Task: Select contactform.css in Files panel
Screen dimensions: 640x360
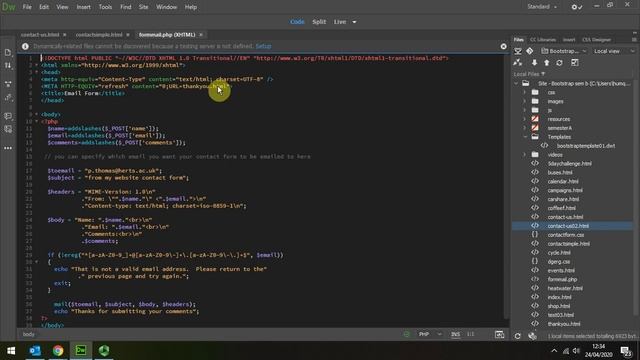Action: (x=566, y=235)
